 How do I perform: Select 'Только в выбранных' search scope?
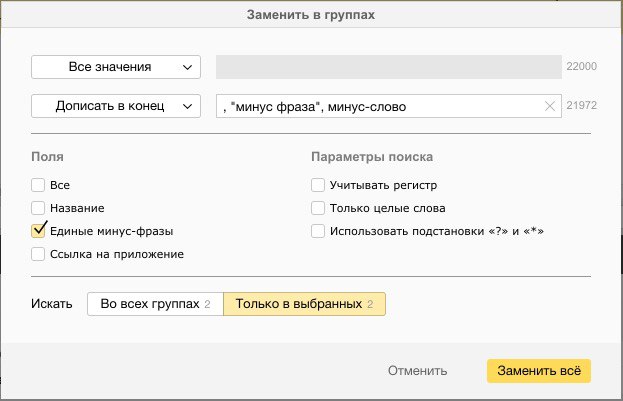pos(304,304)
